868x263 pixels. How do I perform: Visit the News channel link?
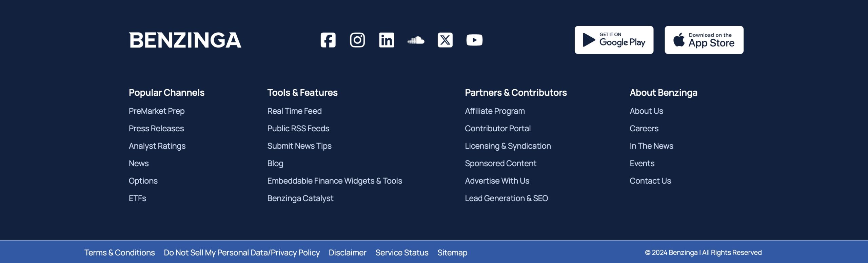(139, 163)
